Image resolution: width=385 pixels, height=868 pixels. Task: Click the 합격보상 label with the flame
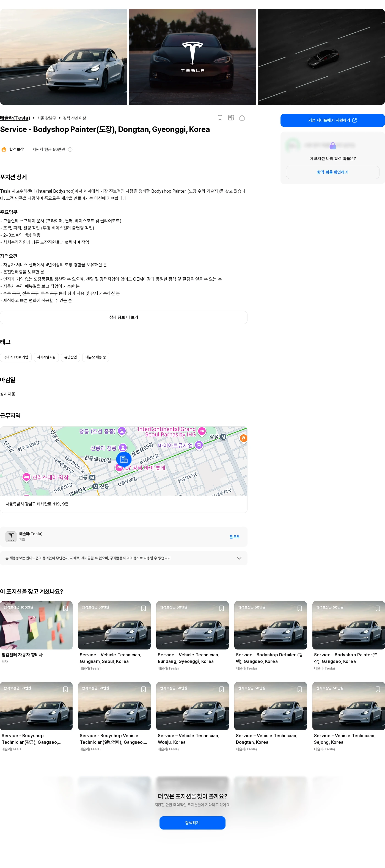pos(12,150)
